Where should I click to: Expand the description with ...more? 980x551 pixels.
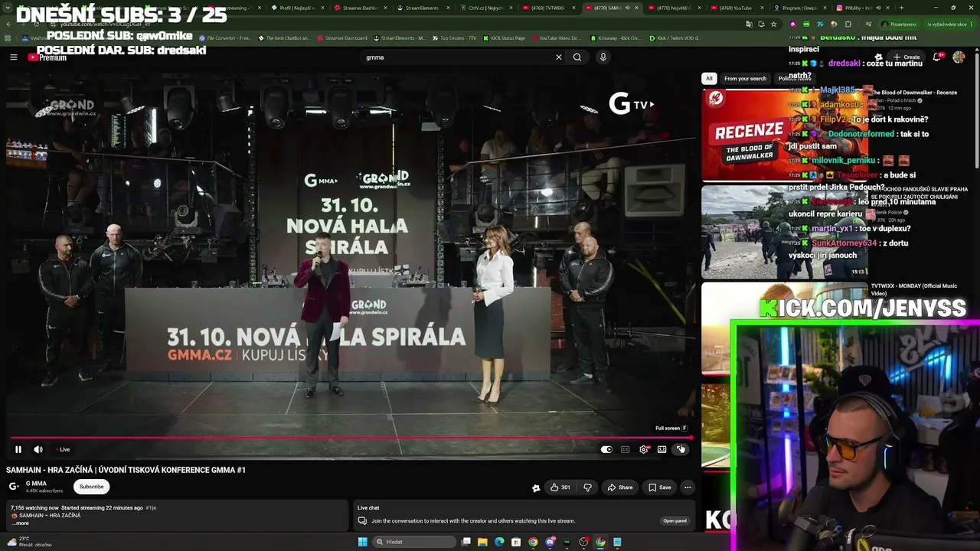point(21,523)
